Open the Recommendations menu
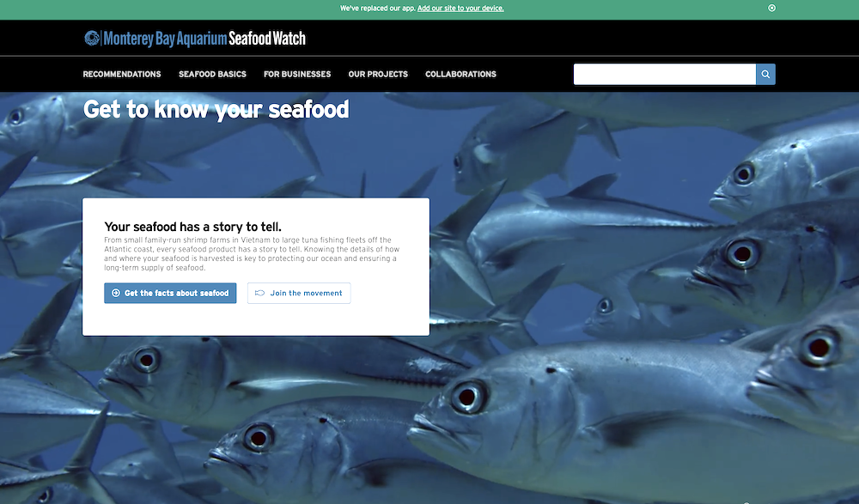The height and width of the screenshot is (504, 859). (122, 74)
